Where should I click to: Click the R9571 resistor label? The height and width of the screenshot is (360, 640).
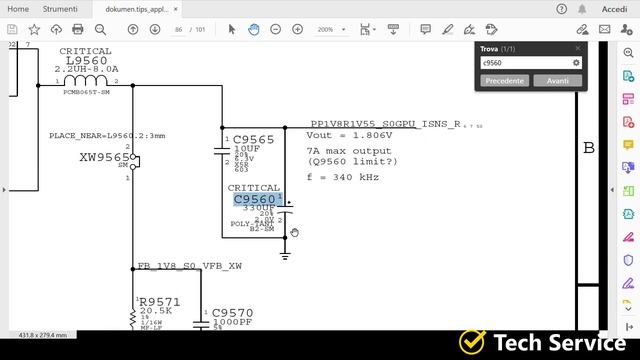point(160,302)
